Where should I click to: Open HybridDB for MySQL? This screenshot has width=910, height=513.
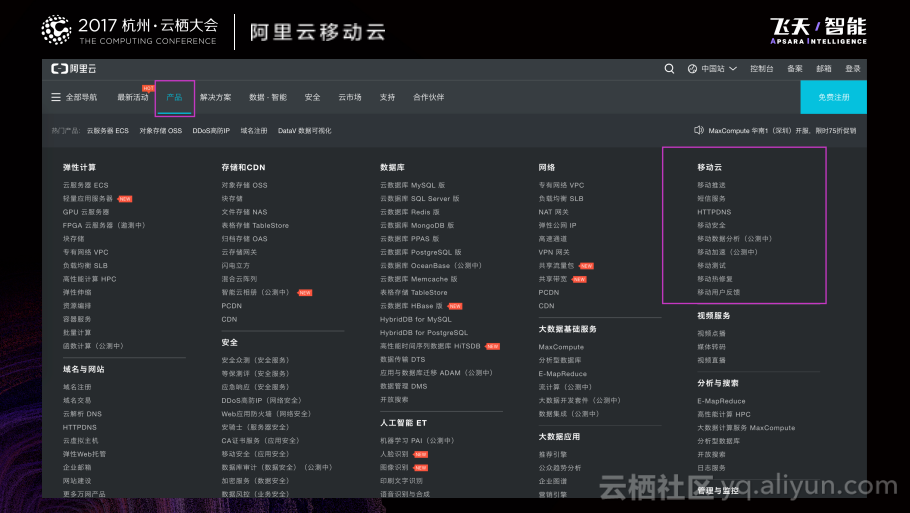click(416, 319)
